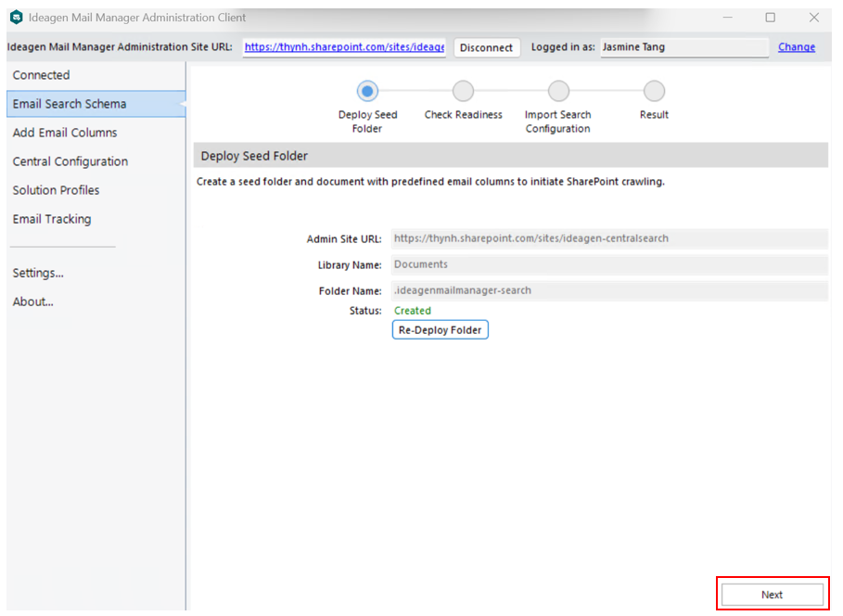
Task: Click the Library Name field
Action: point(609,264)
